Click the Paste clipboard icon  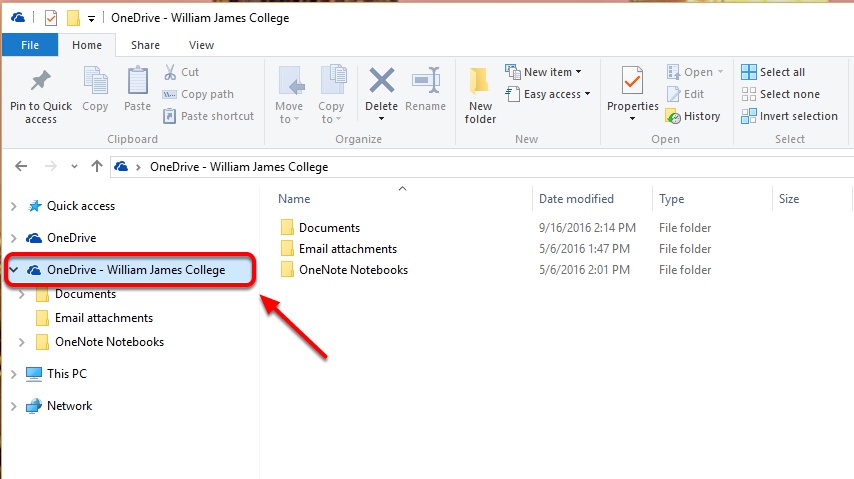point(137,81)
